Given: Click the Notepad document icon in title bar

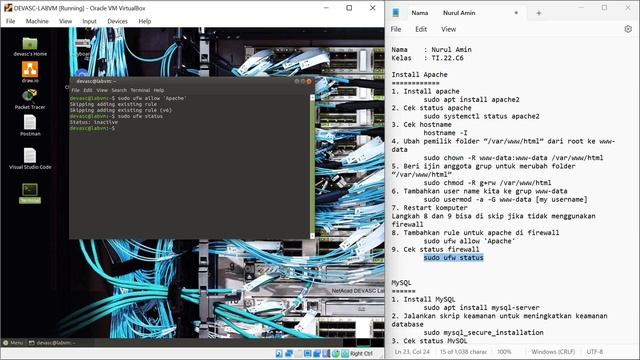Looking at the screenshot, I should [396, 13].
